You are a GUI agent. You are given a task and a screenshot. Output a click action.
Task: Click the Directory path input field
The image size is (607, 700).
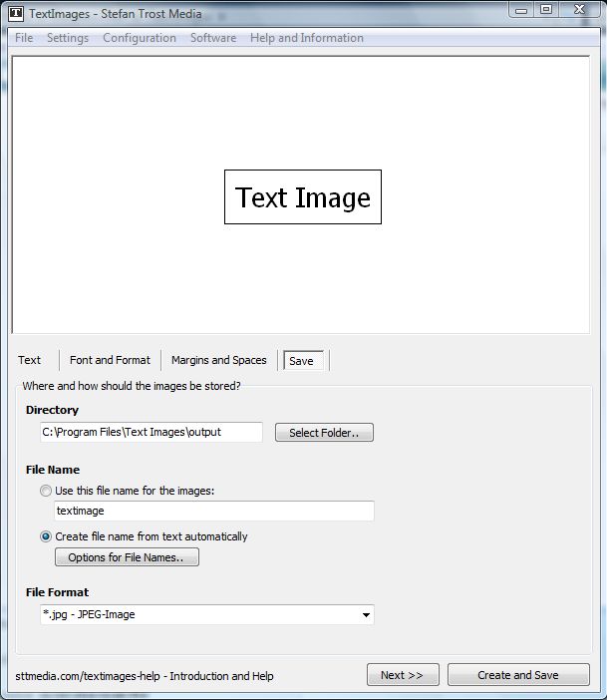tap(150, 432)
